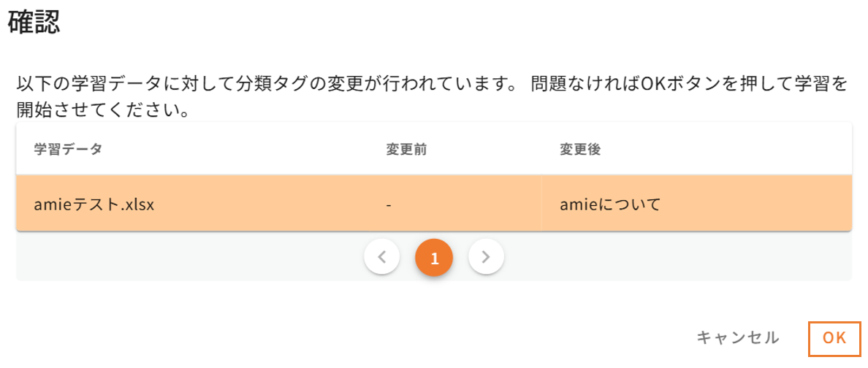Go to the next page chevron
The height and width of the screenshot is (368, 868).
(x=487, y=257)
